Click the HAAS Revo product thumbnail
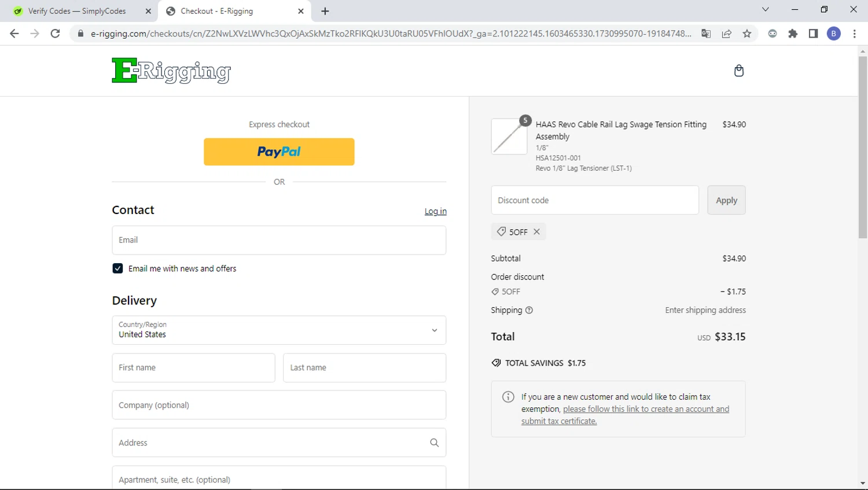Screen dimensions: 868x490 pos(509,137)
